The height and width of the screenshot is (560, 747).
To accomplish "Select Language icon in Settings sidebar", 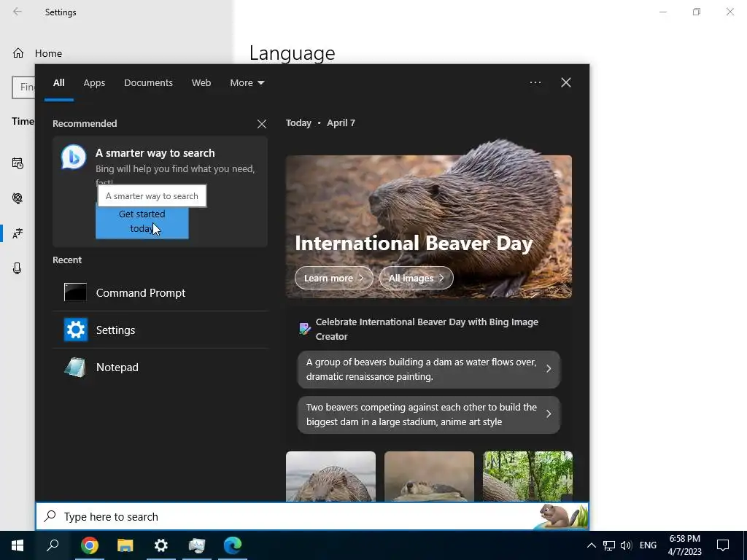I will (x=18, y=233).
